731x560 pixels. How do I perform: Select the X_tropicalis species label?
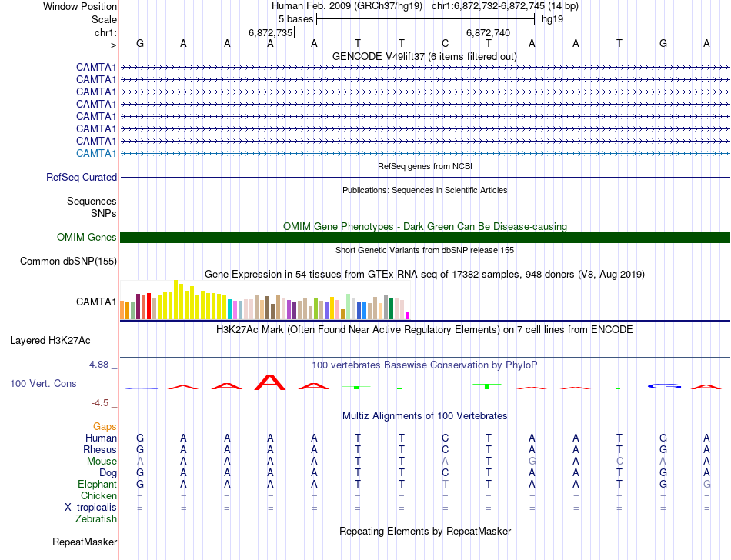(91, 507)
